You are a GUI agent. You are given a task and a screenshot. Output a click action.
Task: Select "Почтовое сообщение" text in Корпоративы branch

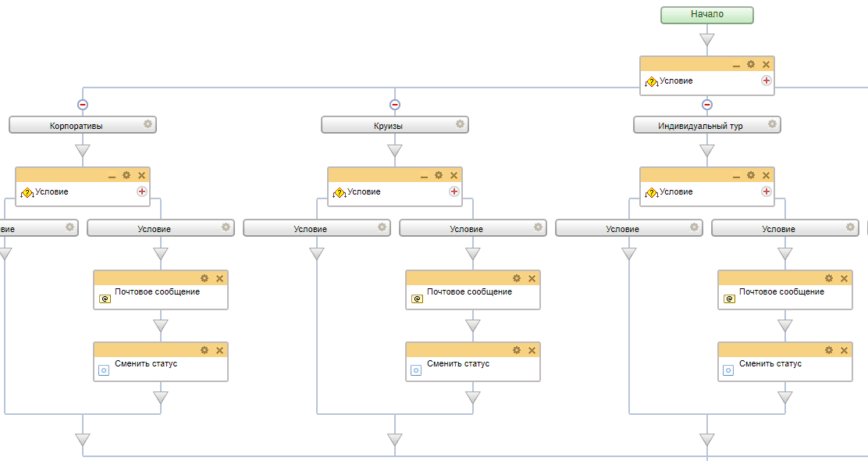(157, 292)
